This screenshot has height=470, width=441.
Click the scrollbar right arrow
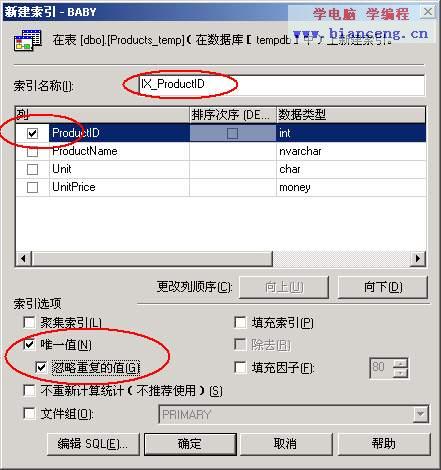pyautogui.click(x=418, y=258)
